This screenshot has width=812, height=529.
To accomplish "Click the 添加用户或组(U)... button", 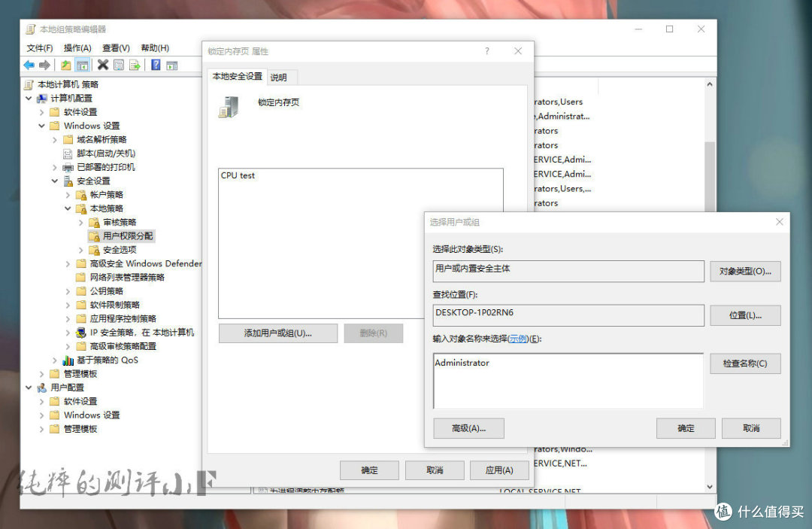I will tap(278, 333).
